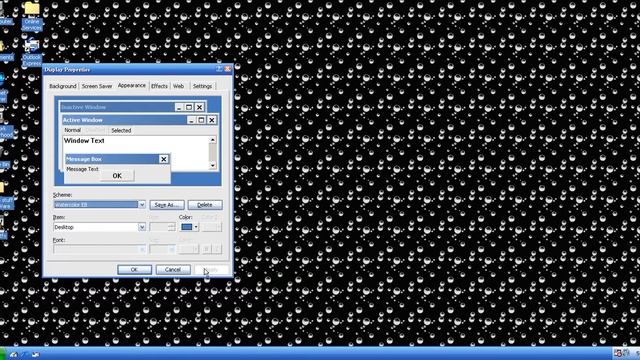Close the Display Properties dialog

point(228,69)
